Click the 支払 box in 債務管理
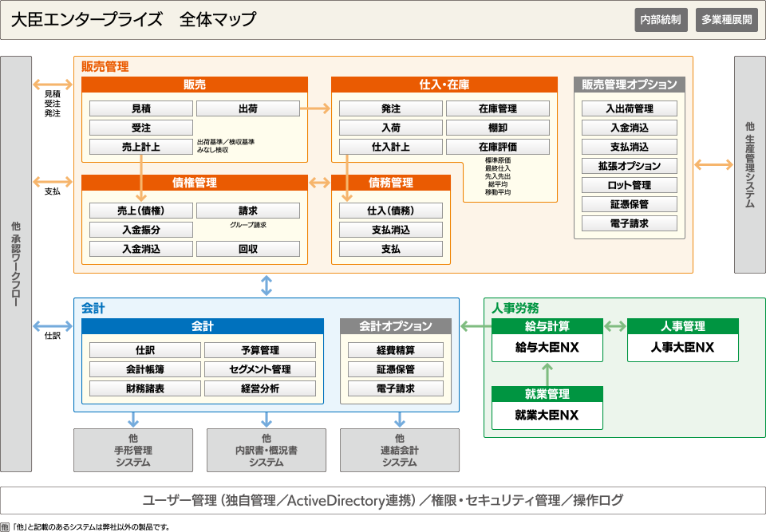Viewport: 766px width, 532px height. point(391,249)
